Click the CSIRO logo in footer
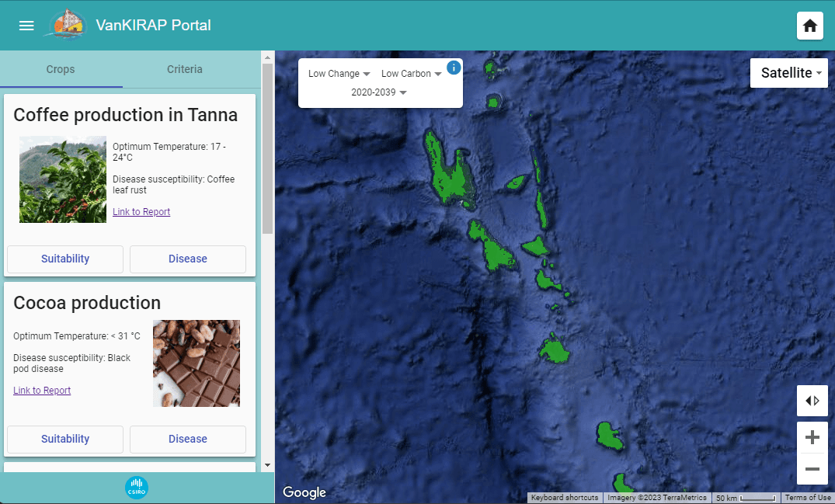Image resolution: width=835 pixels, height=504 pixels. 137,488
